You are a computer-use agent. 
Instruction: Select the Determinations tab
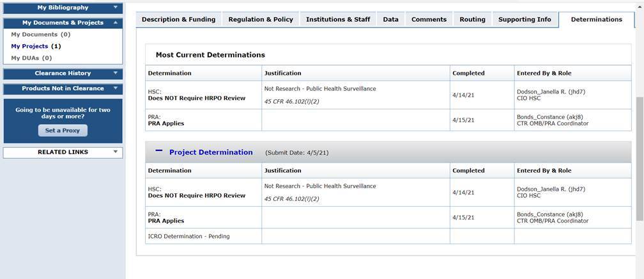[596, 19]
